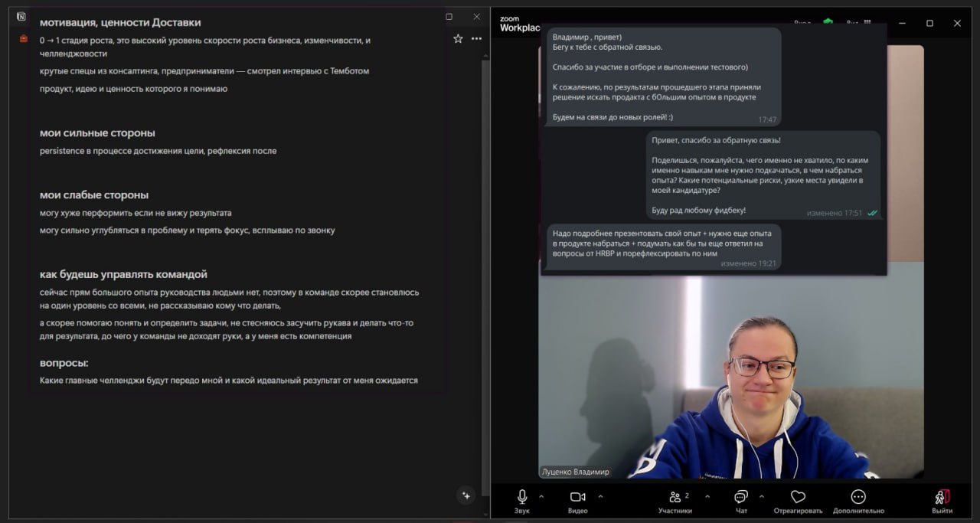Screen dimensions: 980x523
Task: Click the Zoom Workplace logo
Action: click(520, 24)
